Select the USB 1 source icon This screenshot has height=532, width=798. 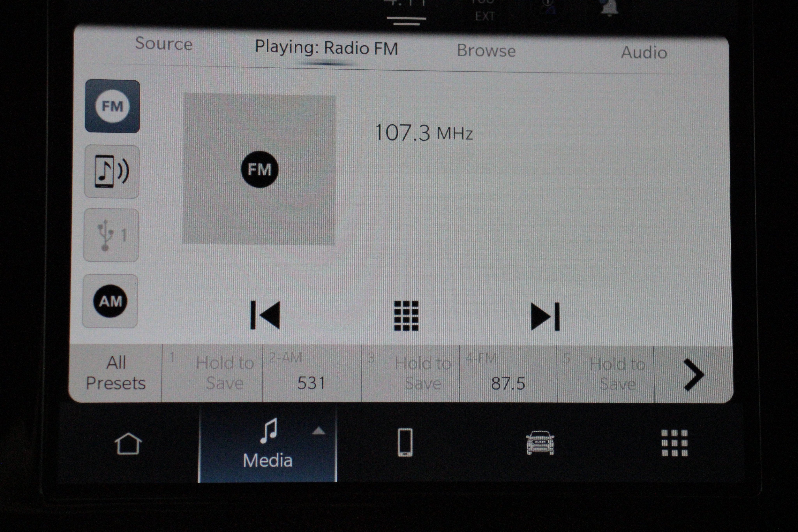pos(111,235)
